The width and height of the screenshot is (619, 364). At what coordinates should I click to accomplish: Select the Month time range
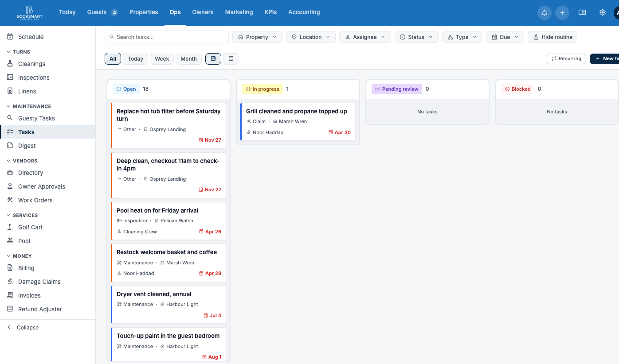point(188,58)
